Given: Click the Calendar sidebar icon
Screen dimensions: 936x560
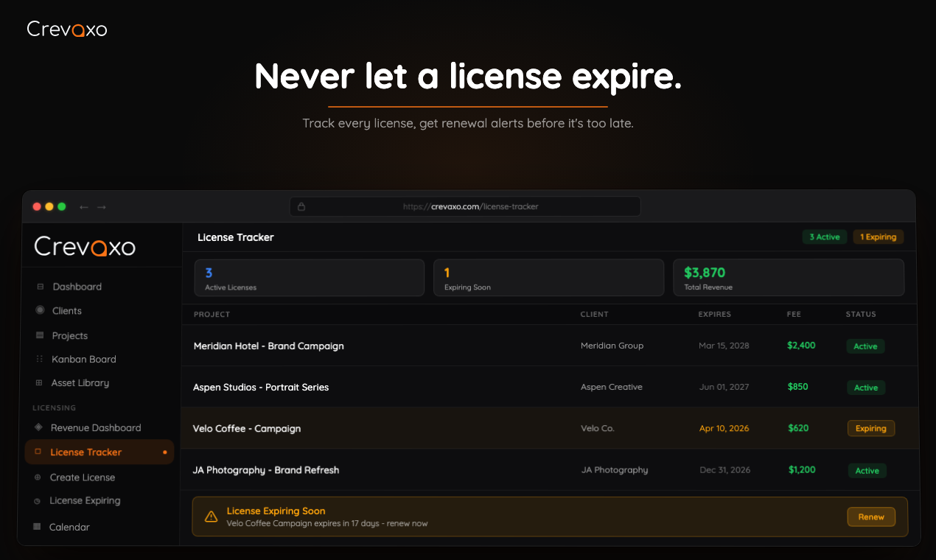Looking at the screenshot, I should click(x=37, y=527).
